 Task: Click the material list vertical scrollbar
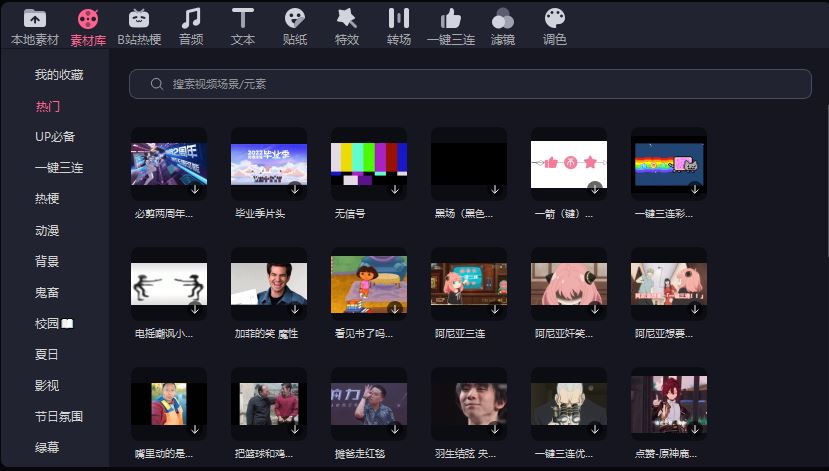coord(826,180)
